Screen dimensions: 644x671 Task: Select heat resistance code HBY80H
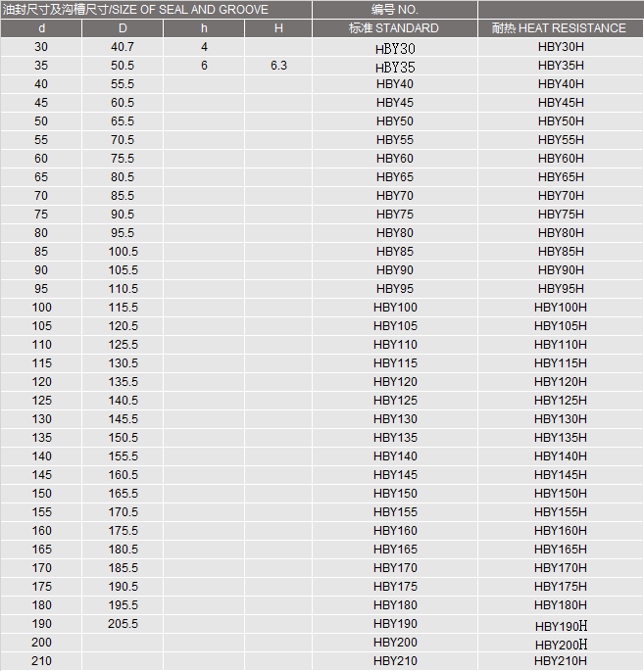click(561, 233)
